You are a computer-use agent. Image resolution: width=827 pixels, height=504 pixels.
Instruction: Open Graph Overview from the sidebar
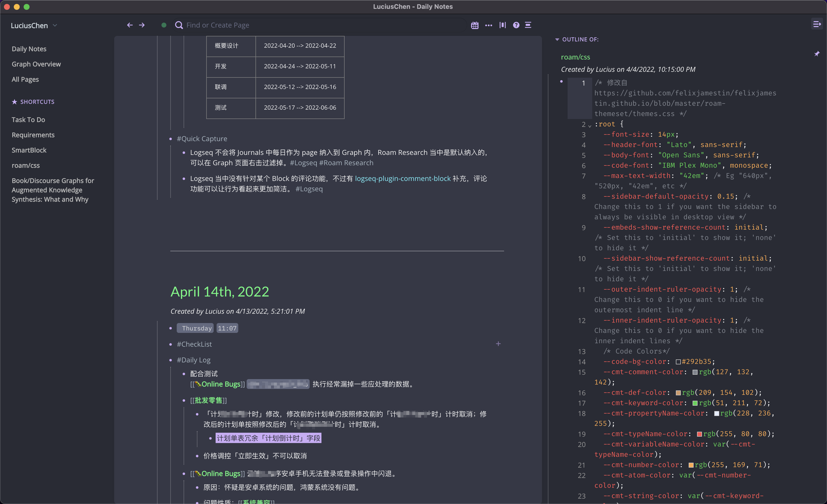pos(36,64)
